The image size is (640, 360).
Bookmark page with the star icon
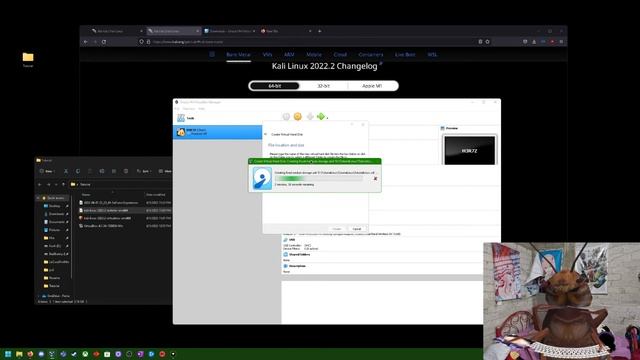coord(487,42)
